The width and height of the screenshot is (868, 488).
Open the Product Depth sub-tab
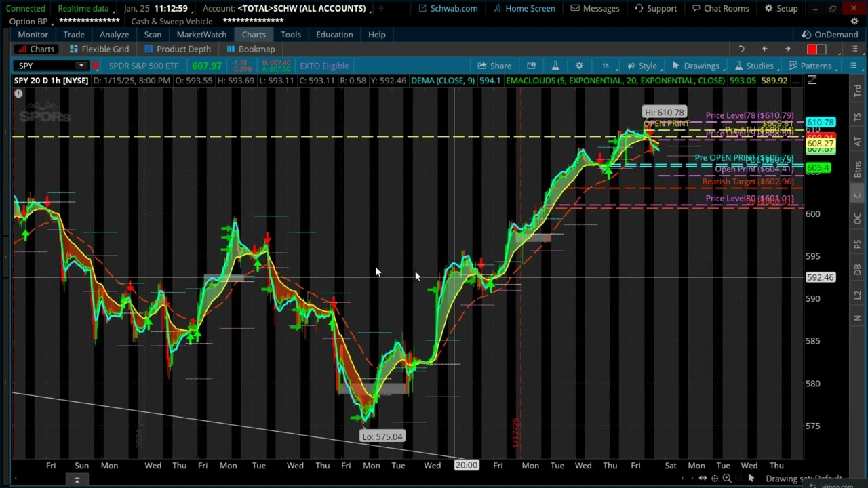pos(178,49)
